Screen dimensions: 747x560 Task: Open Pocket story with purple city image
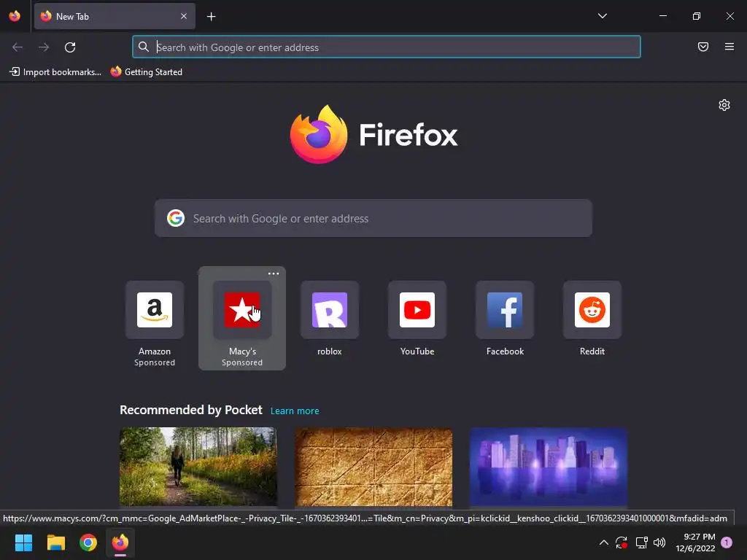point(549,467)
